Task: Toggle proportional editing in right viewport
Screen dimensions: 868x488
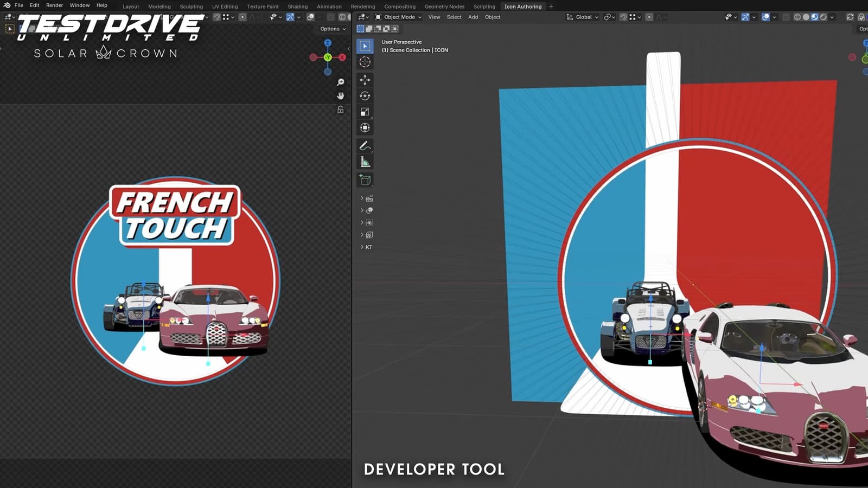Action: tap(649, 17)
